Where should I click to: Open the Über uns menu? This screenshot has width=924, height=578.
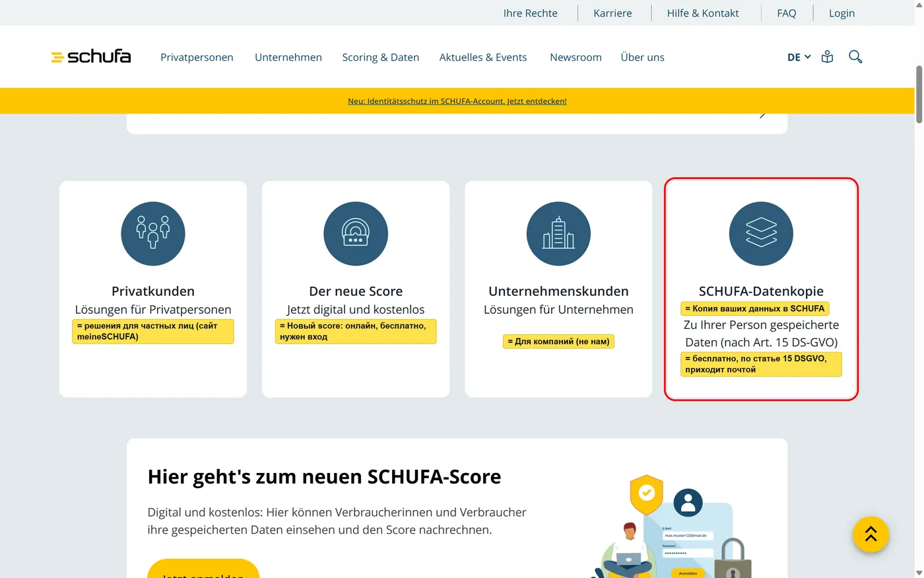(x=642, y=57)
